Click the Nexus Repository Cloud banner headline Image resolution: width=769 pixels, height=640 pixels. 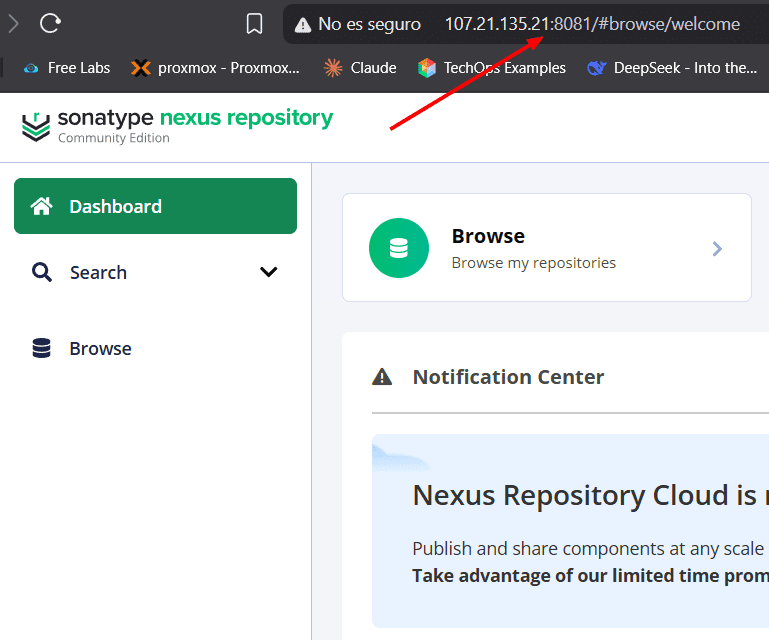pos(590,495)
